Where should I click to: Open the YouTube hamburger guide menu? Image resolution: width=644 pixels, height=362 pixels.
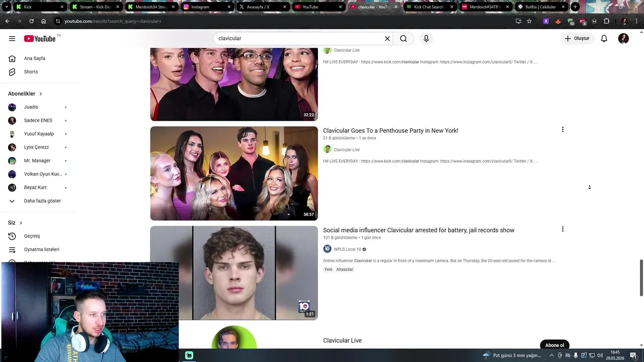point(12,39)
